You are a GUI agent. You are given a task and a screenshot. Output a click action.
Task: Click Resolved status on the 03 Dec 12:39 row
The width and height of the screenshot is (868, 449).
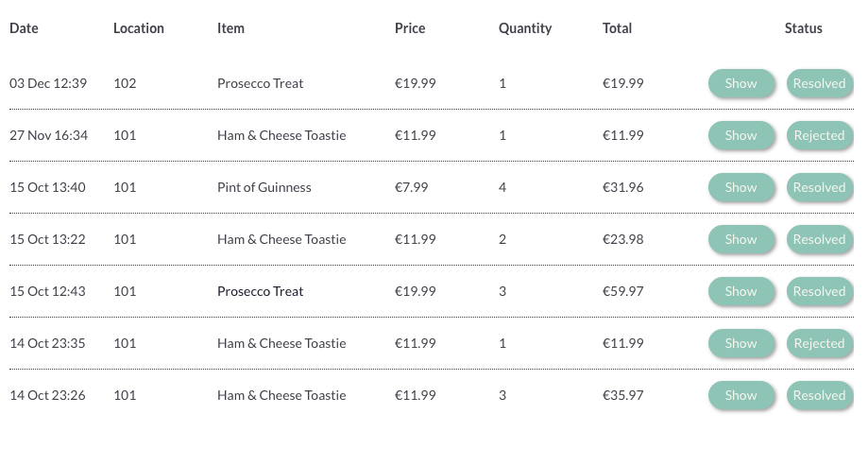(819, 83)
